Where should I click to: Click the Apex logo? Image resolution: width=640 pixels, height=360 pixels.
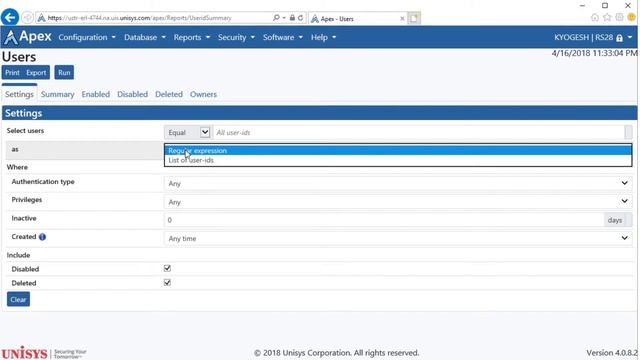(x=28, y=37)
